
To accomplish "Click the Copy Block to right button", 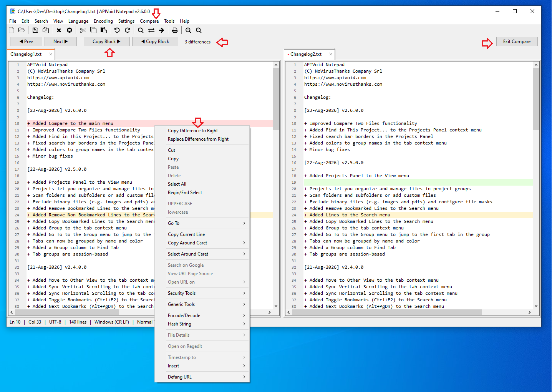I will tap(107, 42).
